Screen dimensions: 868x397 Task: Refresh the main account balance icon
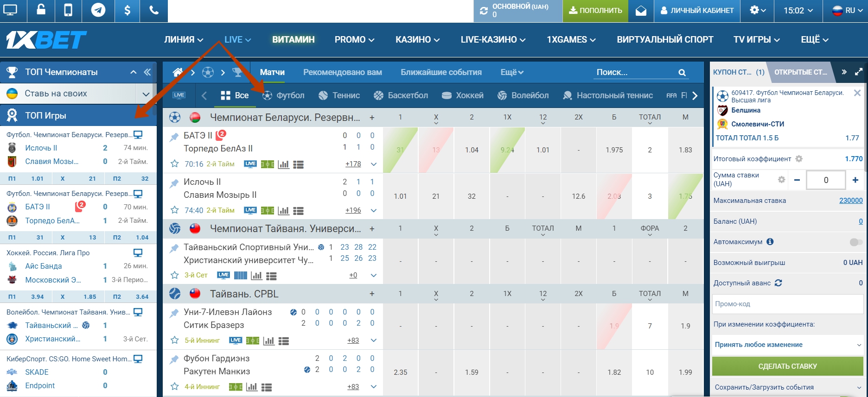(x=484, y=11)
